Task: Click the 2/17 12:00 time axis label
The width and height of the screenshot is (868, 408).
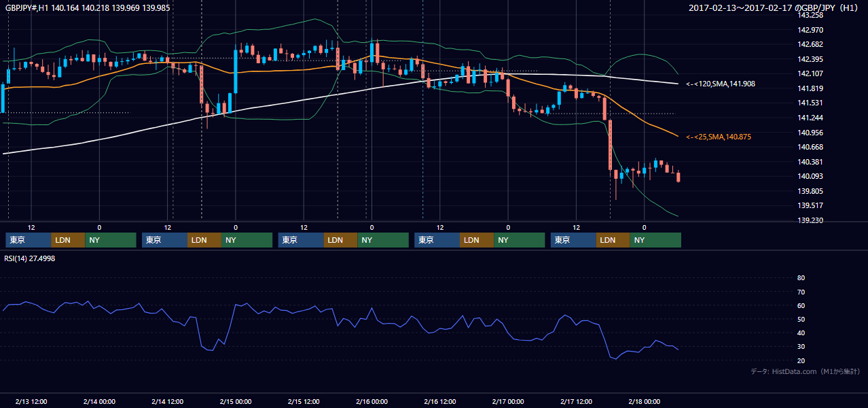Action: tap(576, 401)
